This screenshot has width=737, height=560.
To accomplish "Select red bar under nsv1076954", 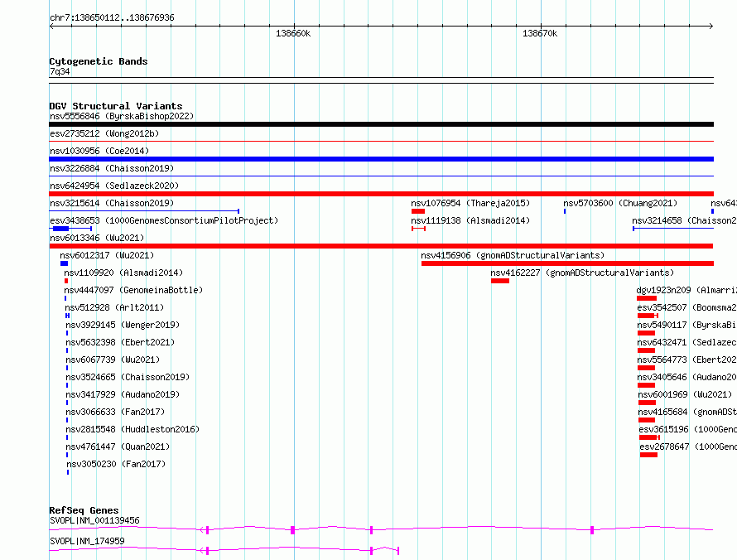I will (418, 211).
